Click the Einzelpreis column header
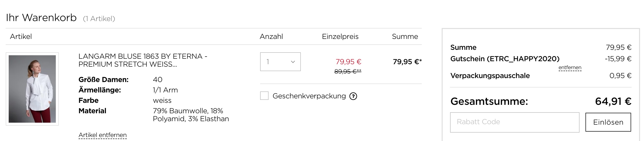Screen dimensions: 644x141 340,36
